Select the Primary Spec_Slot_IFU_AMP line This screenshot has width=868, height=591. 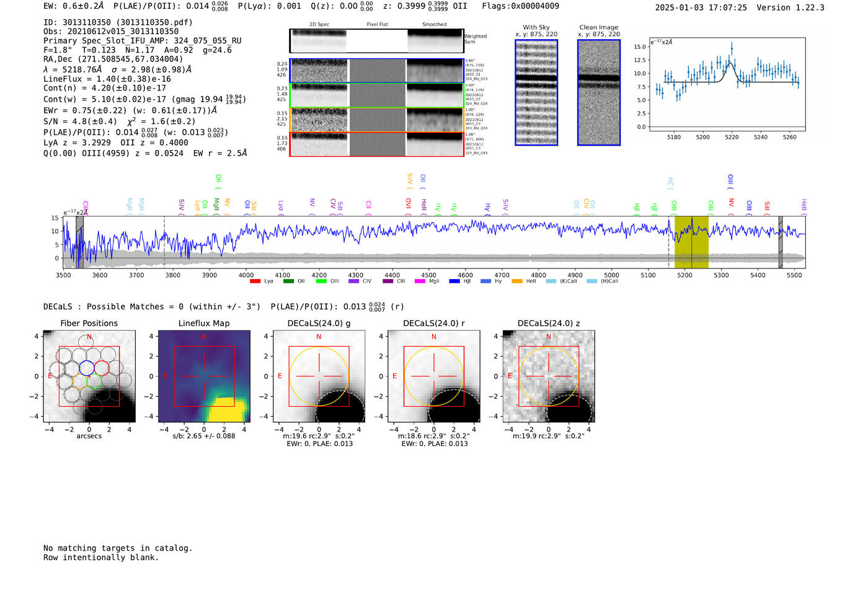pos(143,40)
